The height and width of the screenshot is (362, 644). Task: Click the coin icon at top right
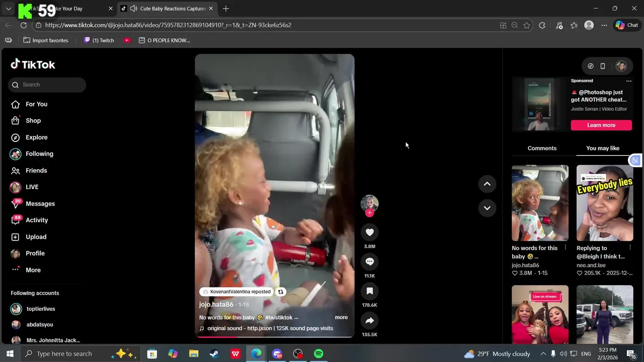(x=591, y=66)
